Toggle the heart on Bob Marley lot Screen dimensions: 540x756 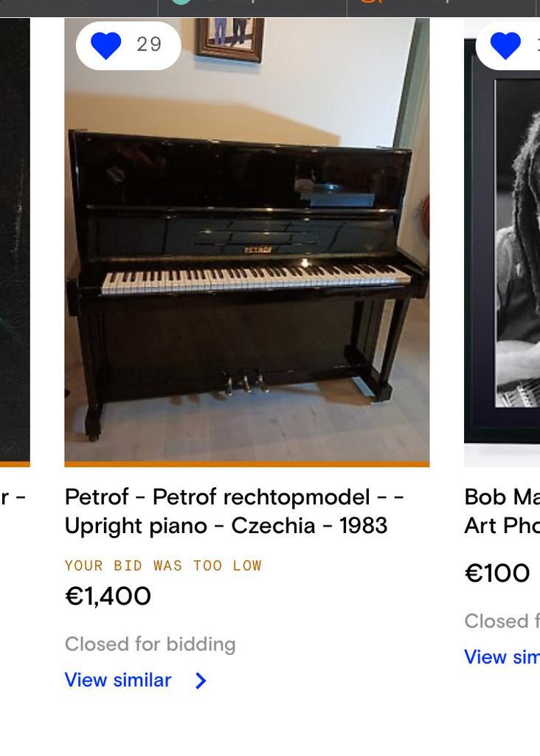pyautogui.click(x=506, y=45)
